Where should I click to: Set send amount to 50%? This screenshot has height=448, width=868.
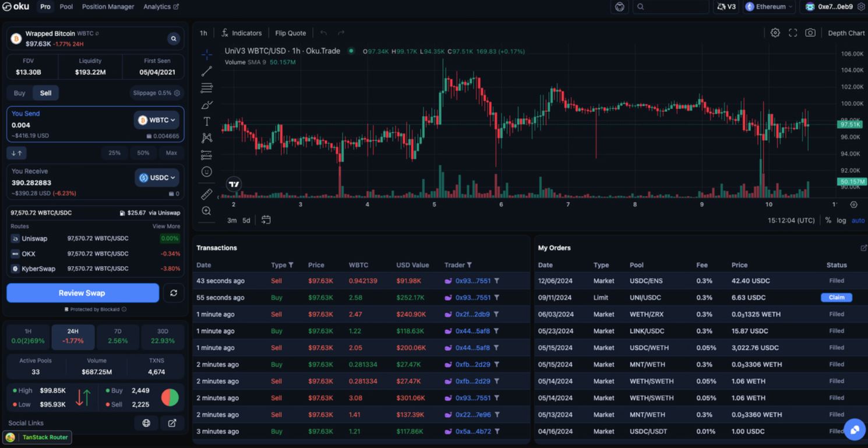point(143,153)
